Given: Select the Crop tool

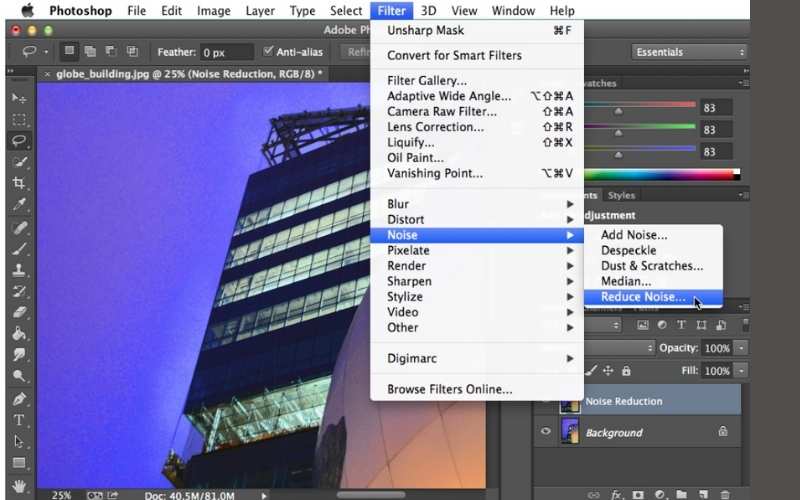Looking at the screenshot, I should coord(19,183).
